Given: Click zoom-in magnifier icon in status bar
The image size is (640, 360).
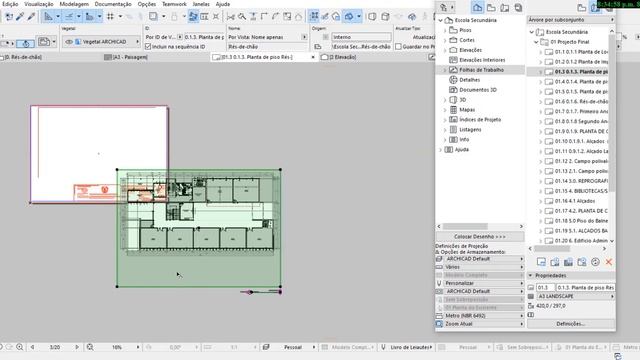Looking at the screenshot, I should point(19,347).
